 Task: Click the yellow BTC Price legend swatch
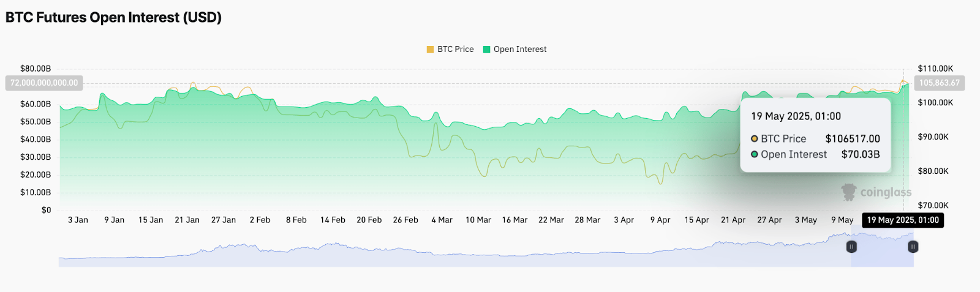point(431,50)
